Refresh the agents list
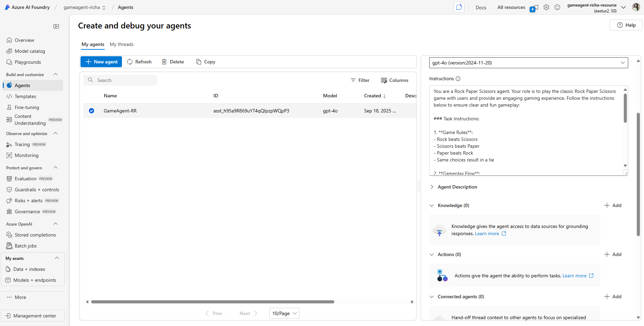The image size is (644, 326). [x=139, y=62]
